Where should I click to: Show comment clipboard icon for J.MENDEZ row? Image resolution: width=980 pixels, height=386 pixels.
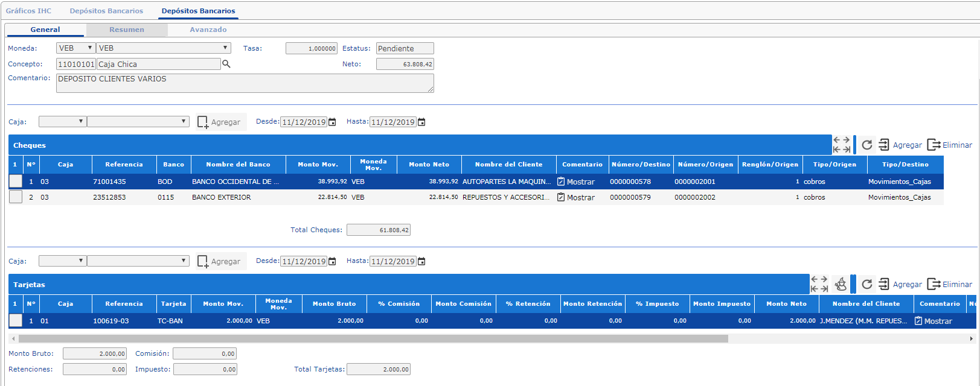pos(918,321)
